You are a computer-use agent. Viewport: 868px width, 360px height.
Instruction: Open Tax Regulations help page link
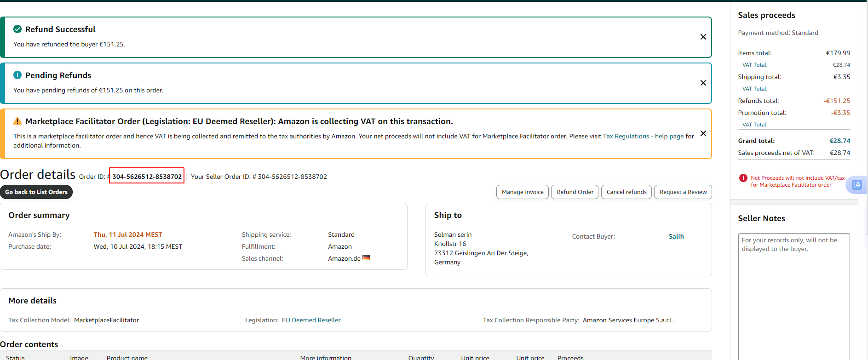643,136
